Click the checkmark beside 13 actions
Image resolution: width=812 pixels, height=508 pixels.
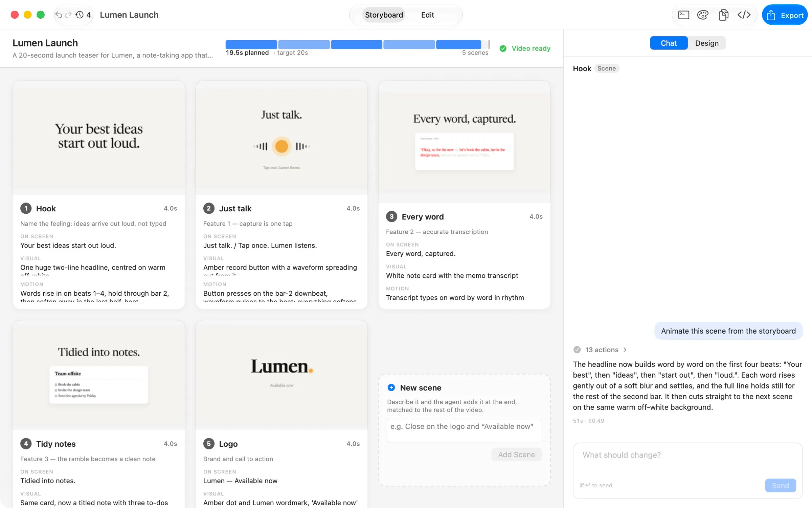tap(577, 350)
